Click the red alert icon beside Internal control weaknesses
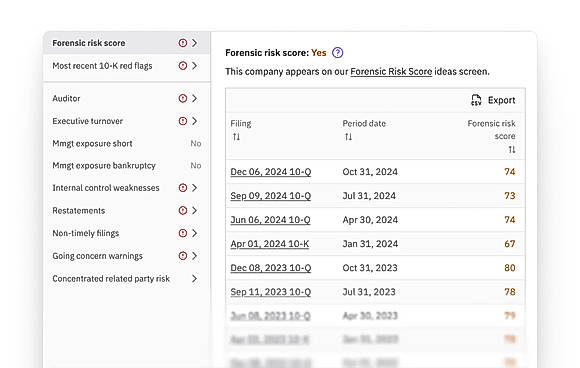Viewport: 580px width, 368px height. (183, 188)
